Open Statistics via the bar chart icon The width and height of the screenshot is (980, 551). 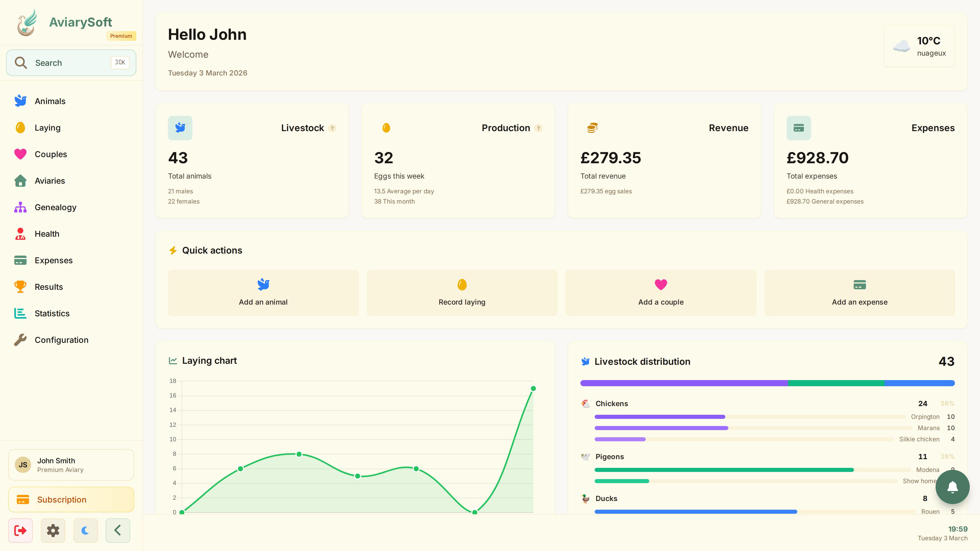[20, 313]
